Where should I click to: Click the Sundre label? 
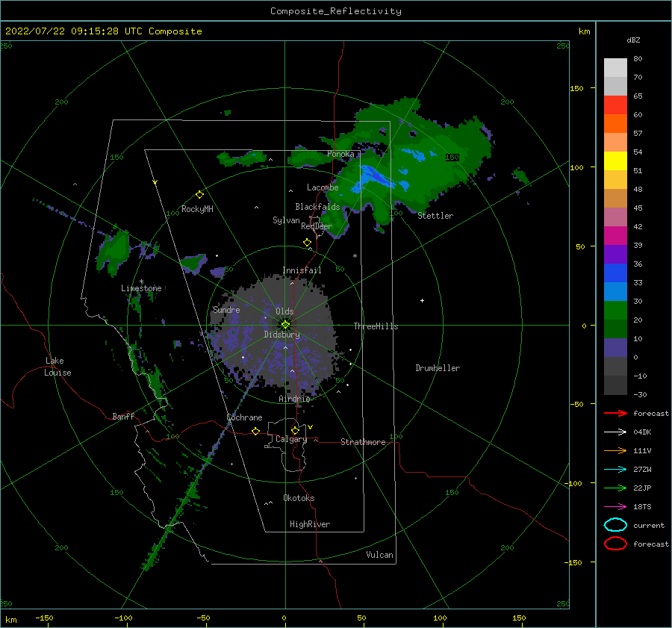tap(226, 309)
